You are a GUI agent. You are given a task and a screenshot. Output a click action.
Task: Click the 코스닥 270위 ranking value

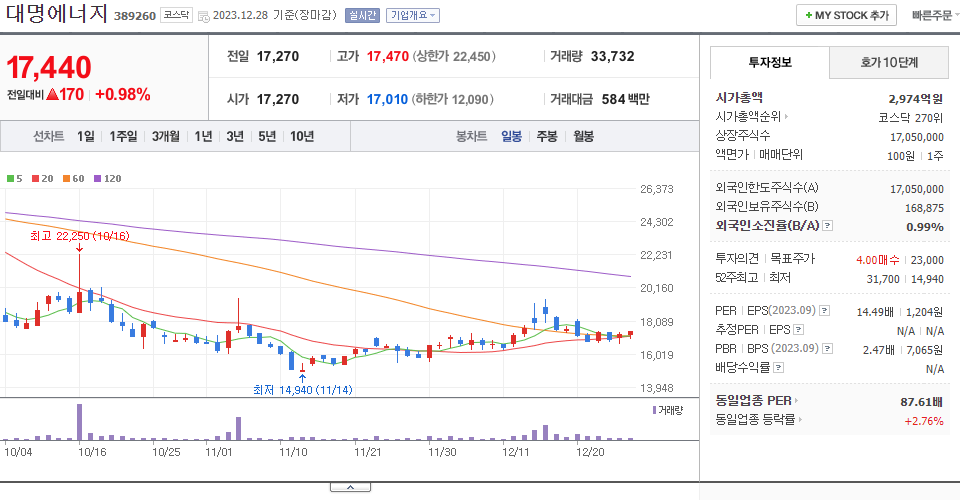click(x=910, y=118)
